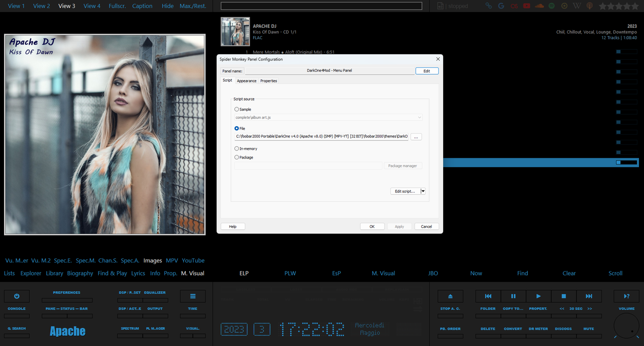Click the Kiss Of Dawn album thumbnail
Image resolution: width=644 pixels, height=346 pixels.
(x=235, y=32)
